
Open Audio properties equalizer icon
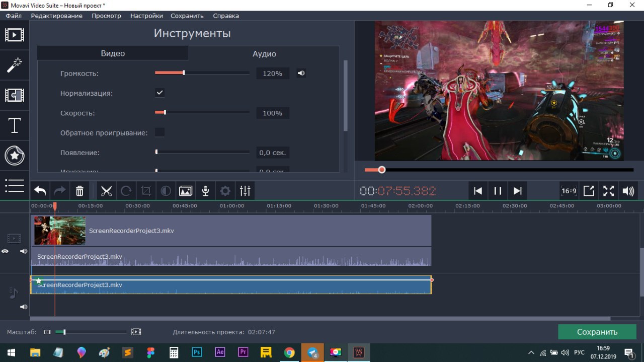(x=245, y=191)
